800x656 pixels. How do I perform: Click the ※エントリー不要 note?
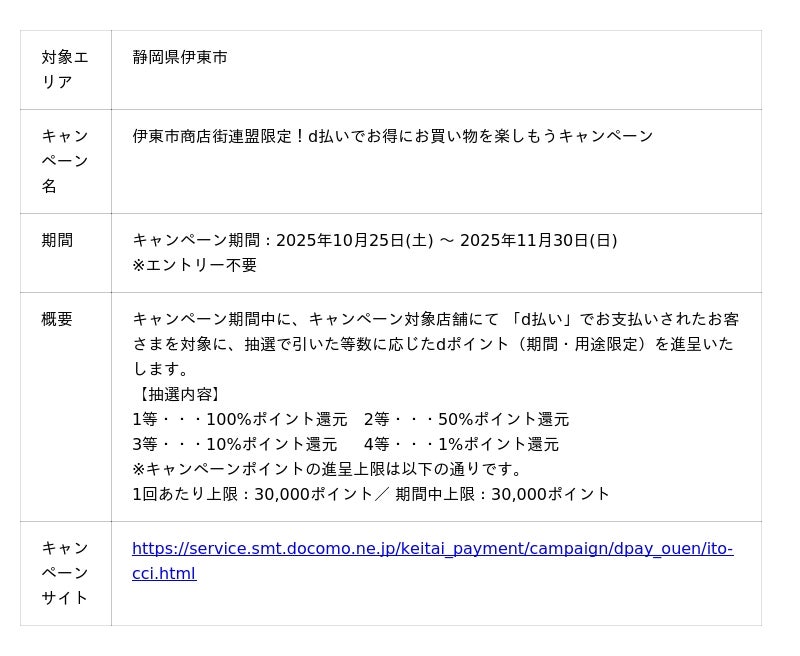coord(194,265)
